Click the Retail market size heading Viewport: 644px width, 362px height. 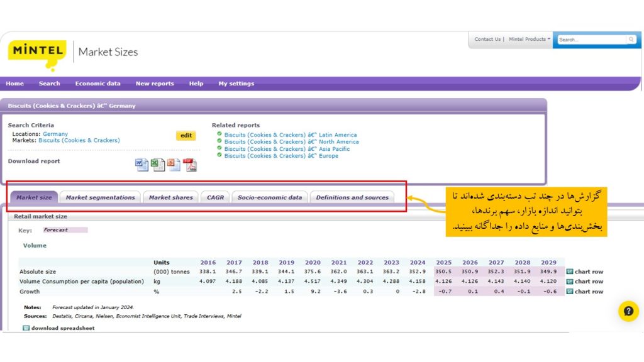click(40, 216)
